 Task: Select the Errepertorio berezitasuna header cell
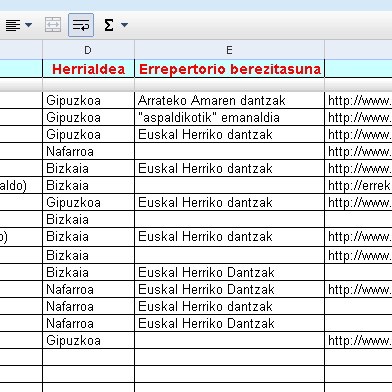[x=229, y=69]
